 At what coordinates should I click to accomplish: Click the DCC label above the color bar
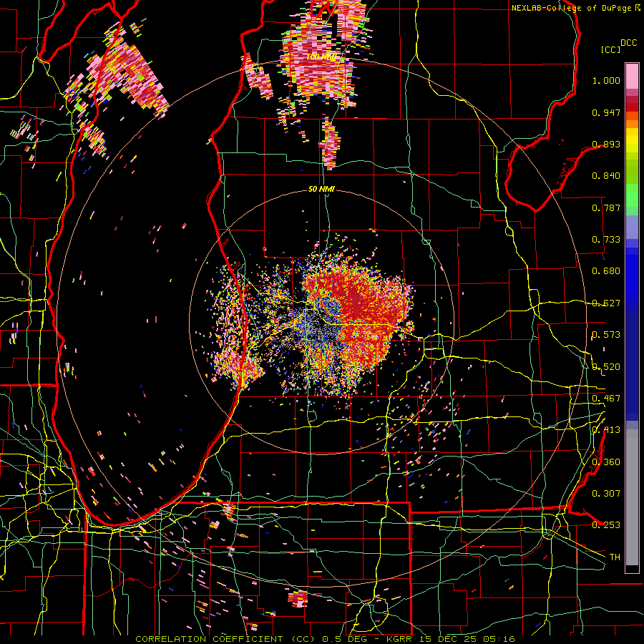[x=628, y=43]
